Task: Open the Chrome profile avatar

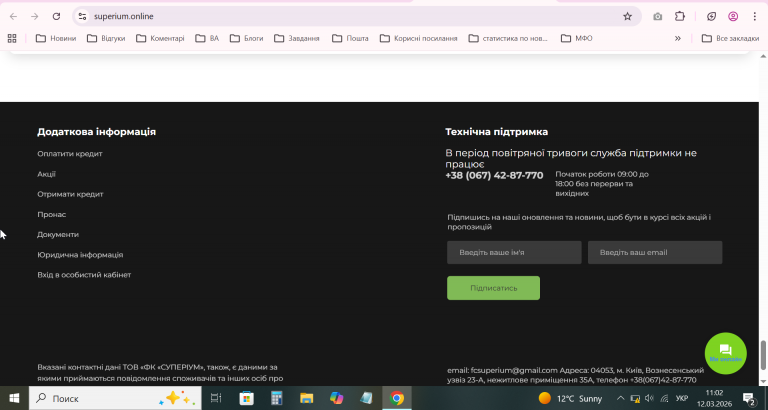Action: (x=733, y=16)
